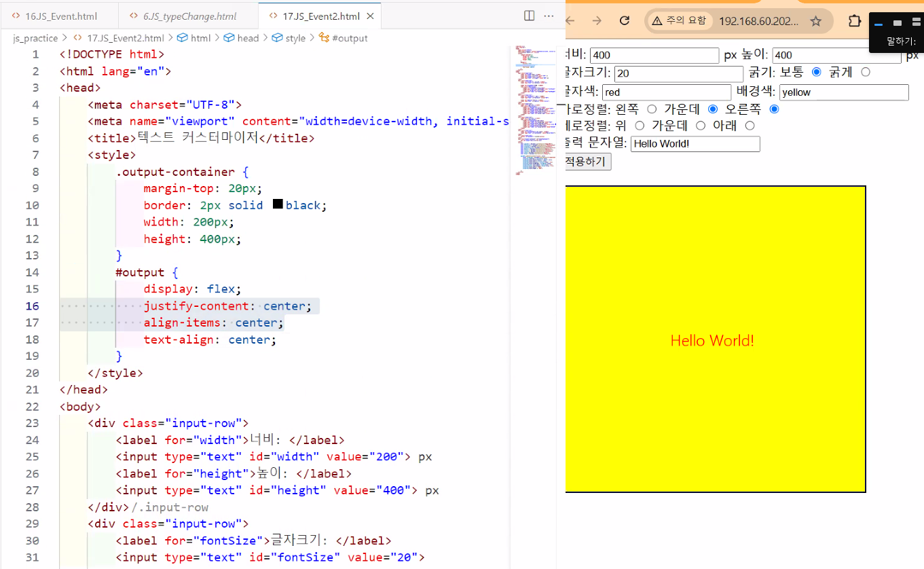Click the '<meta charset="UTF-8">' line
Viewport: 924px width, 569px height.
(x=164, y=105)
